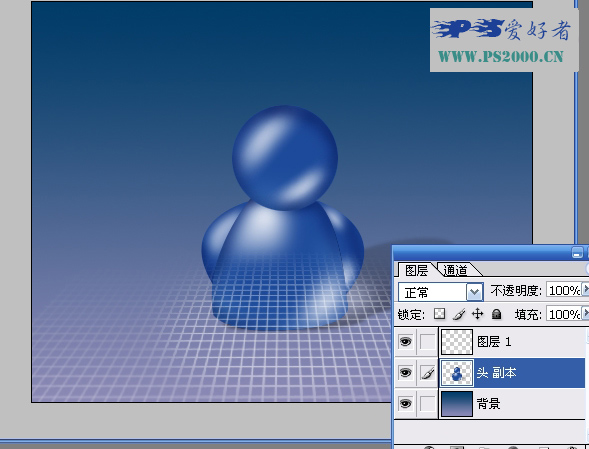Select the 头 副本 layer name

tap(496, 373)
